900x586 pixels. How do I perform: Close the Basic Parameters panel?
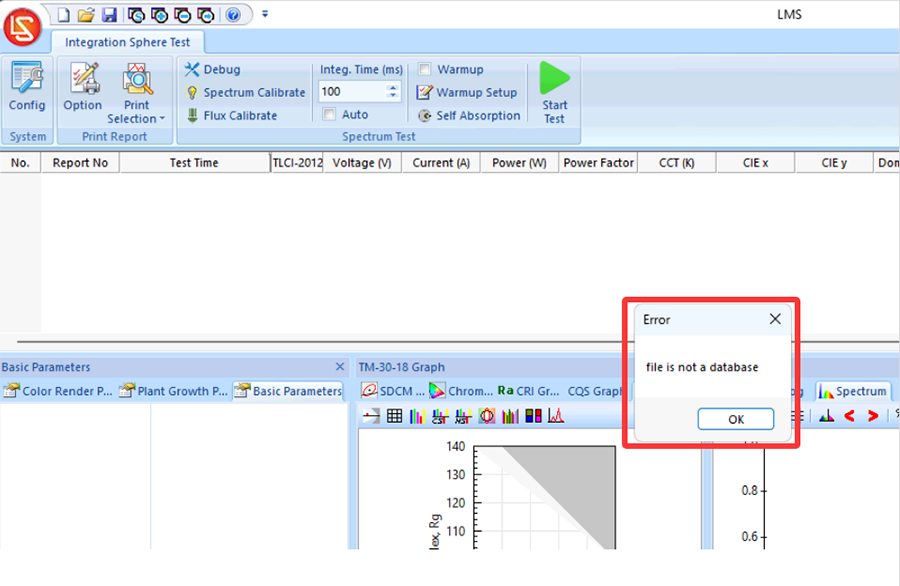pos(340,367)
